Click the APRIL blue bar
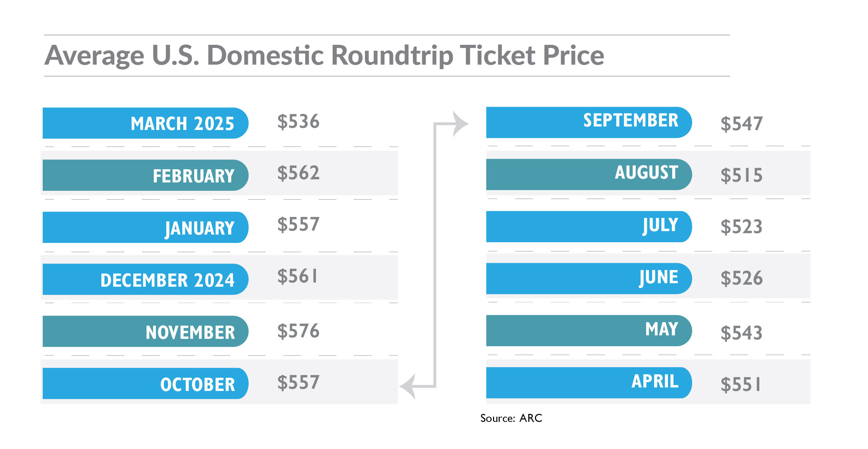This screenshot has height=449, width=868. coord(589,383)
